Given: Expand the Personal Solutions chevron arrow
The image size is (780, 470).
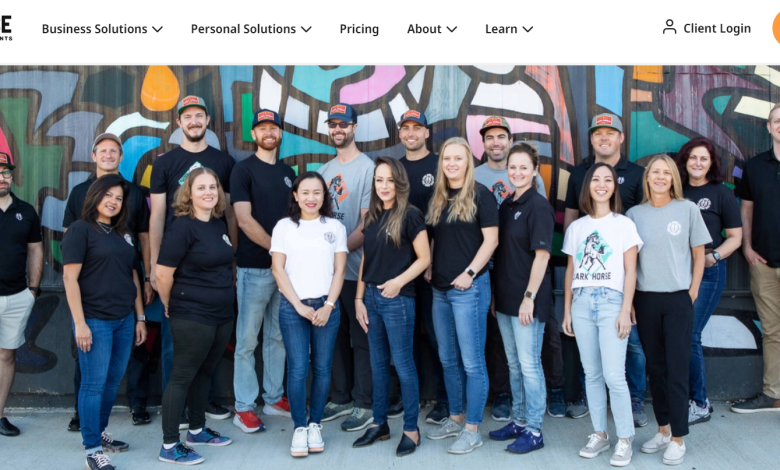Looking at the screenshot, I should 306,29.
